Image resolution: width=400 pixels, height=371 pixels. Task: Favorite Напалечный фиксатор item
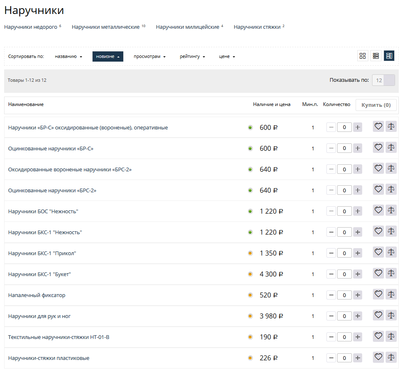378,294
